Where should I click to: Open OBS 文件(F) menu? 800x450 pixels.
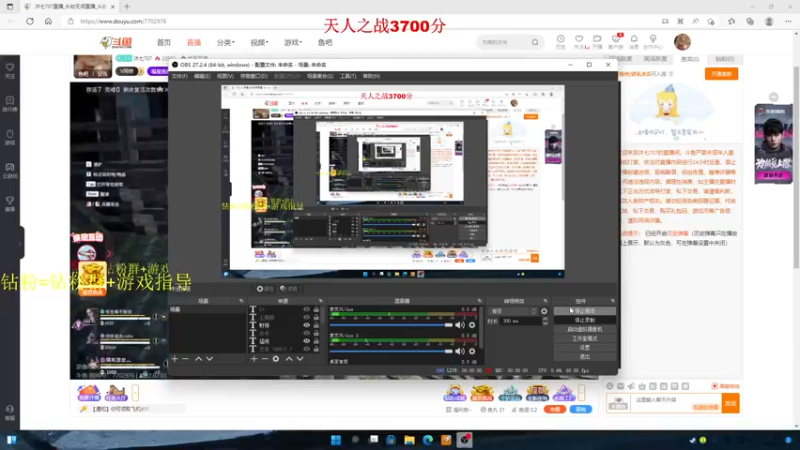coord(179,76)
